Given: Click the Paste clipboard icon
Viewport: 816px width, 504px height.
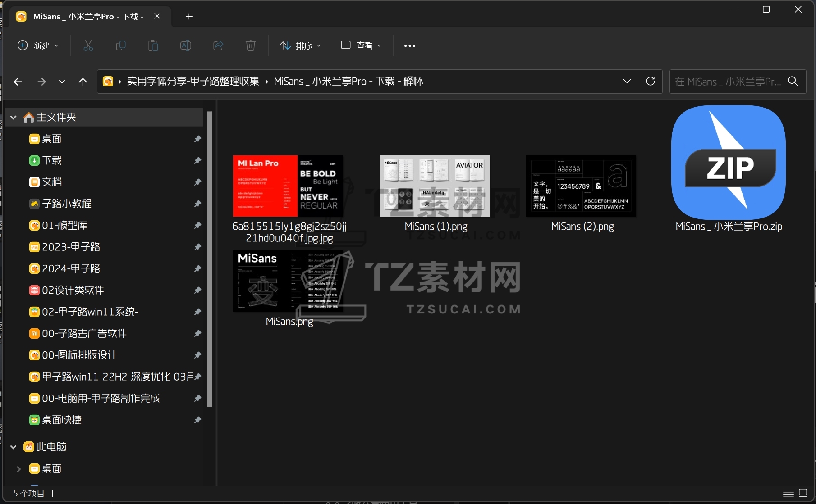Looking at the screenshot, I should pyautogui.click(x=153, y=45).
